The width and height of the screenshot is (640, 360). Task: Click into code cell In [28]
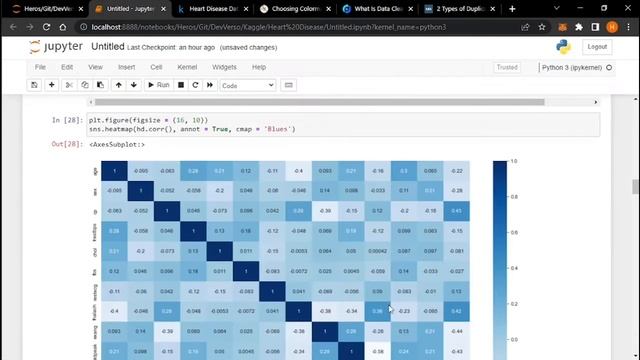click(343, 124)
